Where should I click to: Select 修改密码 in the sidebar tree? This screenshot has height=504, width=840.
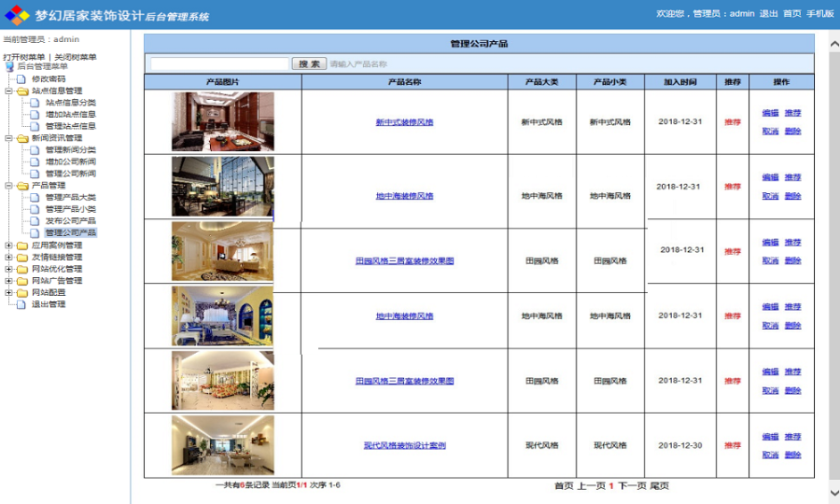pyautogui.click(x=49, y=78)
